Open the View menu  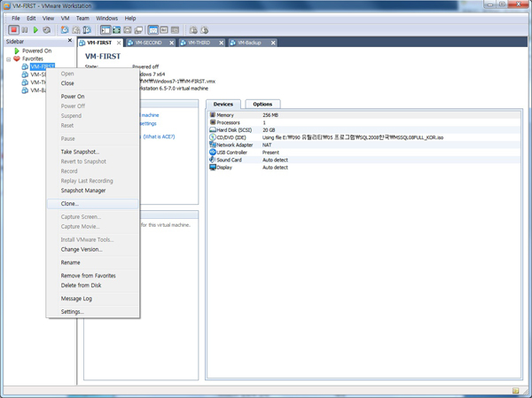pos(48,19)
